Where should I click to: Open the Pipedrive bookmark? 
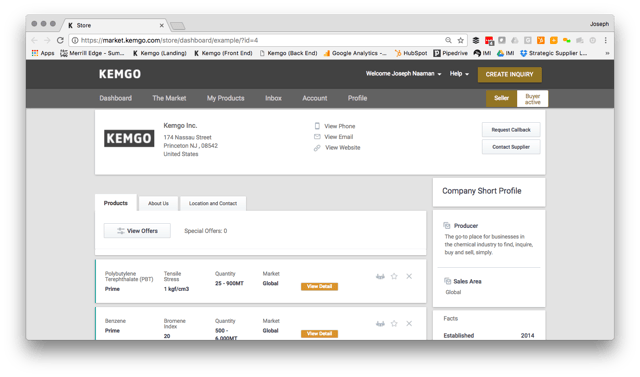451,53
